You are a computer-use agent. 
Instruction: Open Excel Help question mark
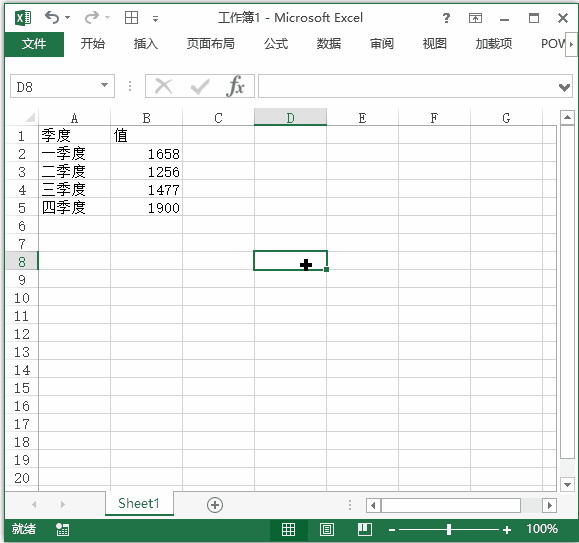click(x=446, y=18)
